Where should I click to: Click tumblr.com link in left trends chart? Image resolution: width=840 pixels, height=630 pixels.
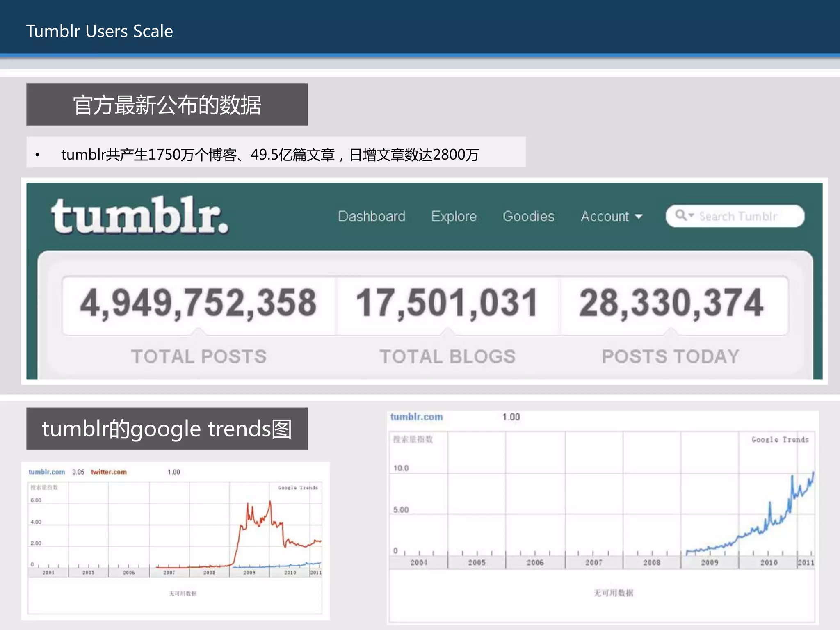click(x=47, y=472)
